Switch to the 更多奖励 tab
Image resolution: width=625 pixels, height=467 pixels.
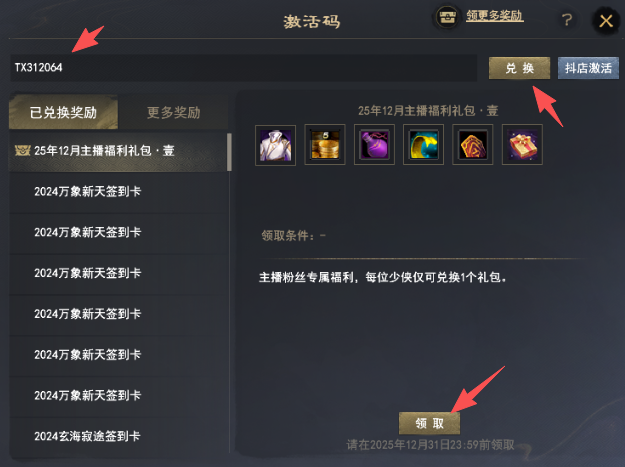[174, 112]
